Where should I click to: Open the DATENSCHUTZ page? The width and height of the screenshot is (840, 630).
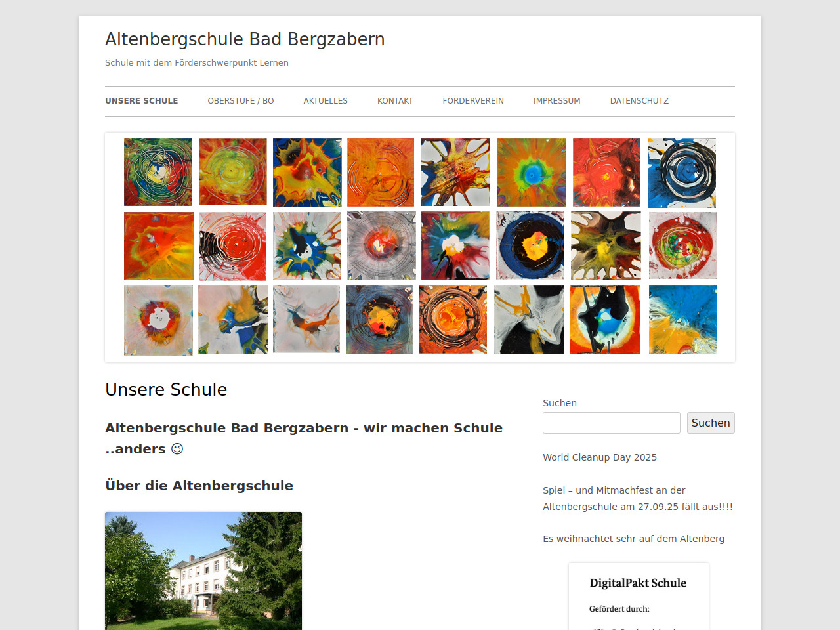coord(639,101)
